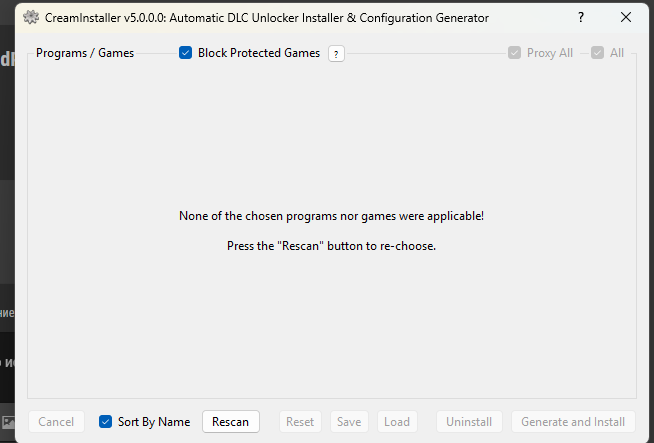This screenshot has height=443, width=654.
Task: Toggle the Proxy All checkbox
Action: coord(514,53)
